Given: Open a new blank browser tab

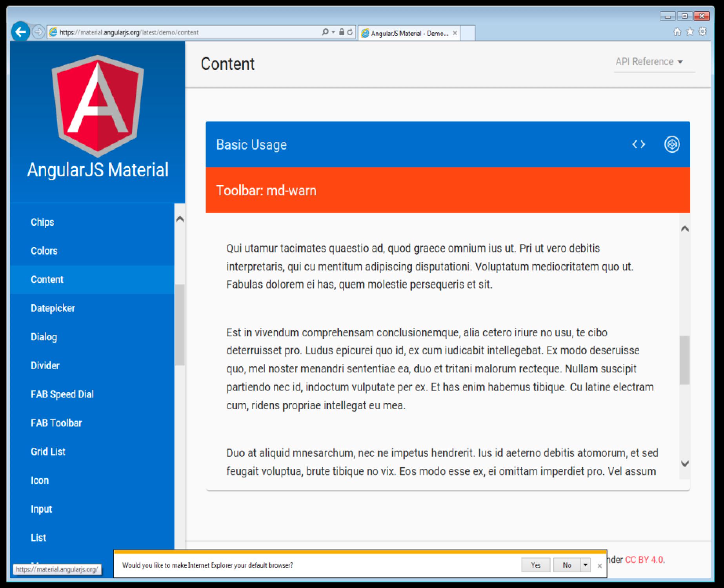Looking at the screenshot, I should [x=468, y=33].
